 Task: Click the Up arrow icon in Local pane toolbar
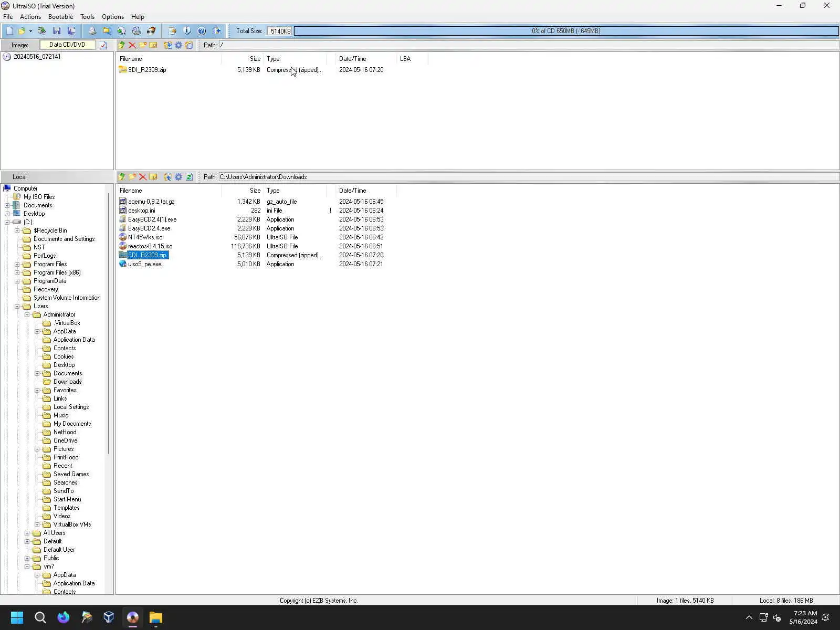(122, 177)
